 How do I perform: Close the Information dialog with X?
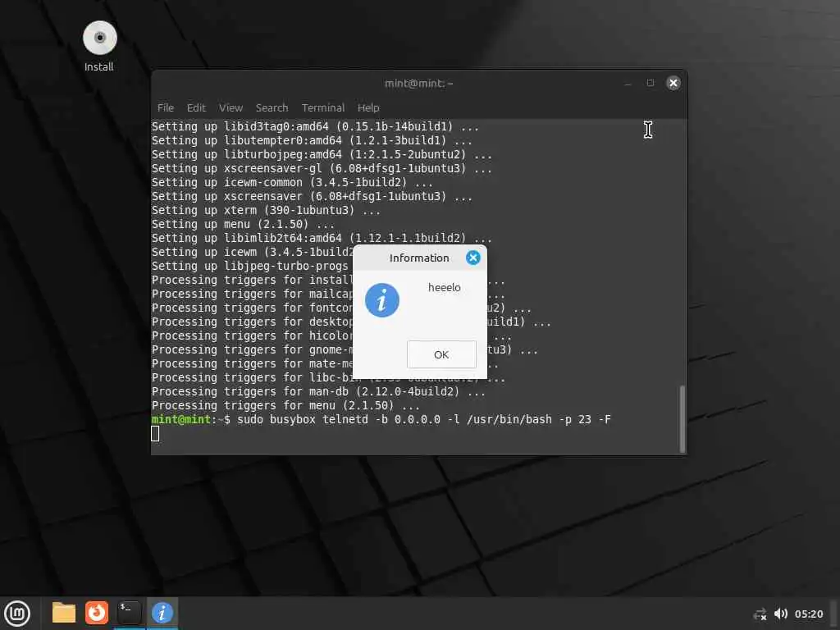473,258
